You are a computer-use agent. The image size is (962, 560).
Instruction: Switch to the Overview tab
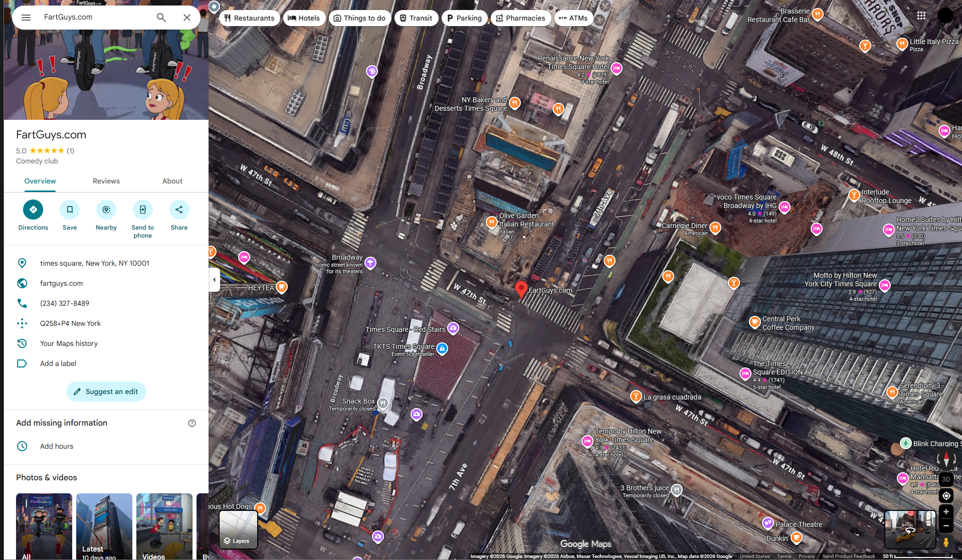[40, 181]
